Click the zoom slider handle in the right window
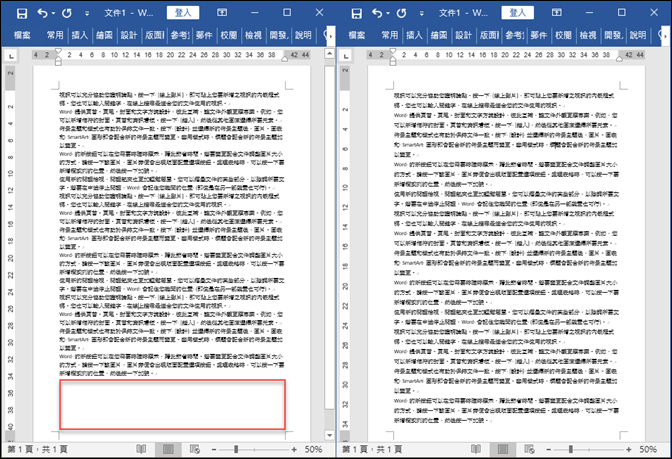The width and height of the screenshot is (672, 459). coord(570,450)
